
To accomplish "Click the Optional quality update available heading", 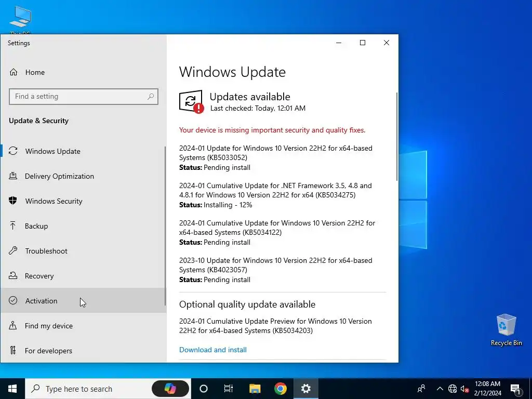I will point(247,304).
